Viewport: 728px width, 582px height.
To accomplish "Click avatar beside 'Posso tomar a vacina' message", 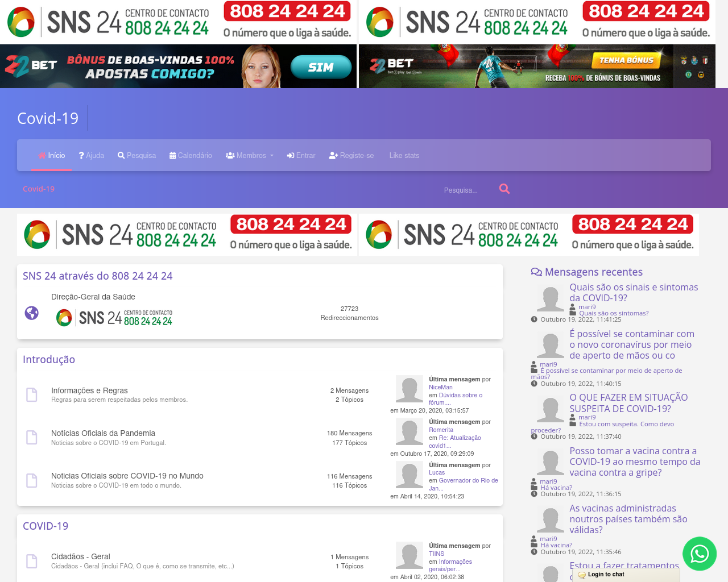I will [551, 460].
